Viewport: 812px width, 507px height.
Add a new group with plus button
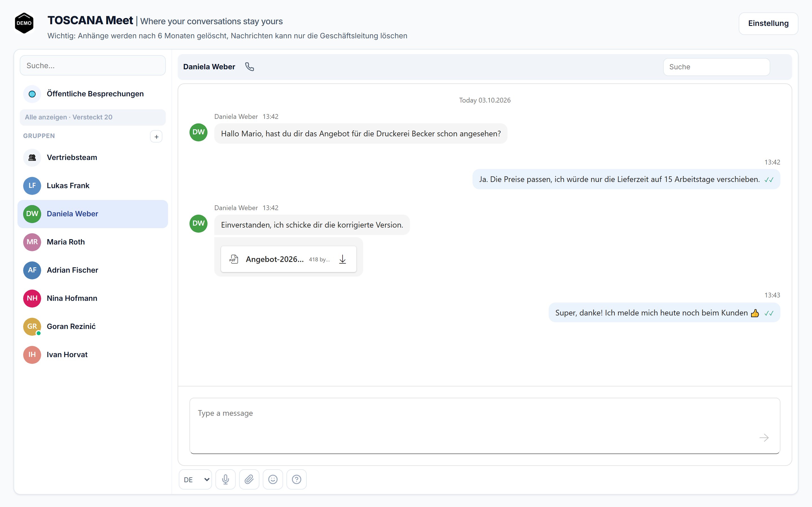tap(156, 137)
